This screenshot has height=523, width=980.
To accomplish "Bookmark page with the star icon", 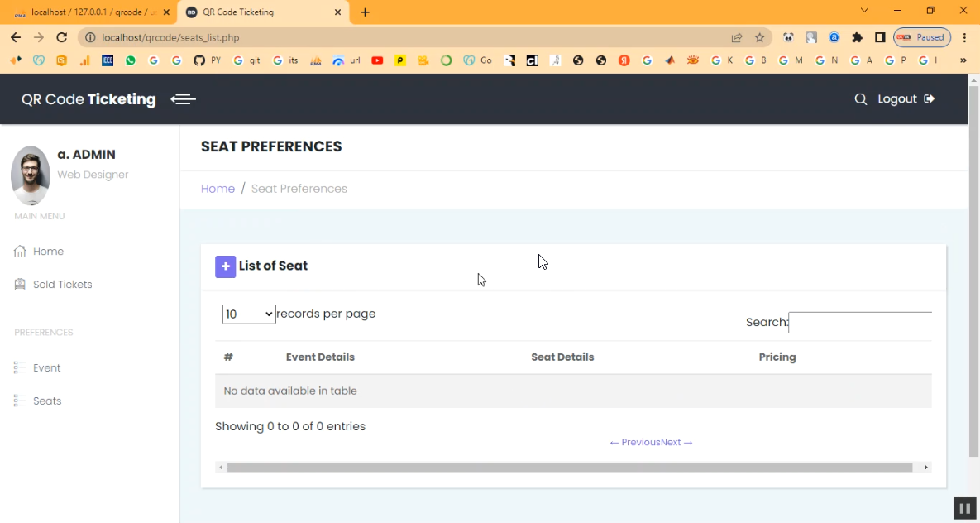I will click(759, 37).
